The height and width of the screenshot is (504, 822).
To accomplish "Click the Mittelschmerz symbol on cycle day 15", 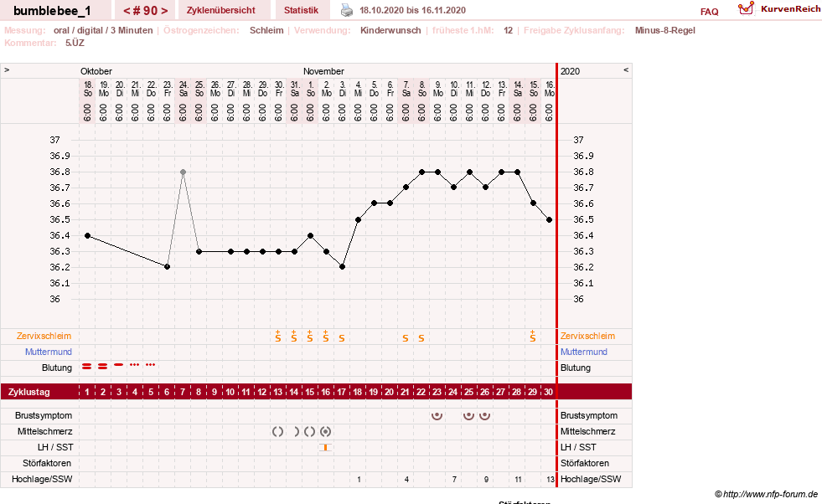I will pos(310,432).
